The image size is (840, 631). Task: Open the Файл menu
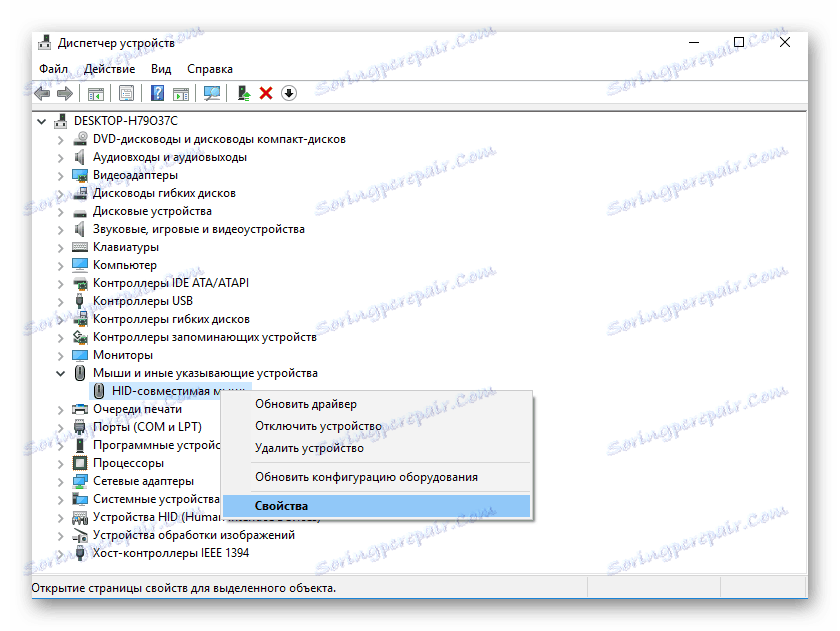(53, 69)
